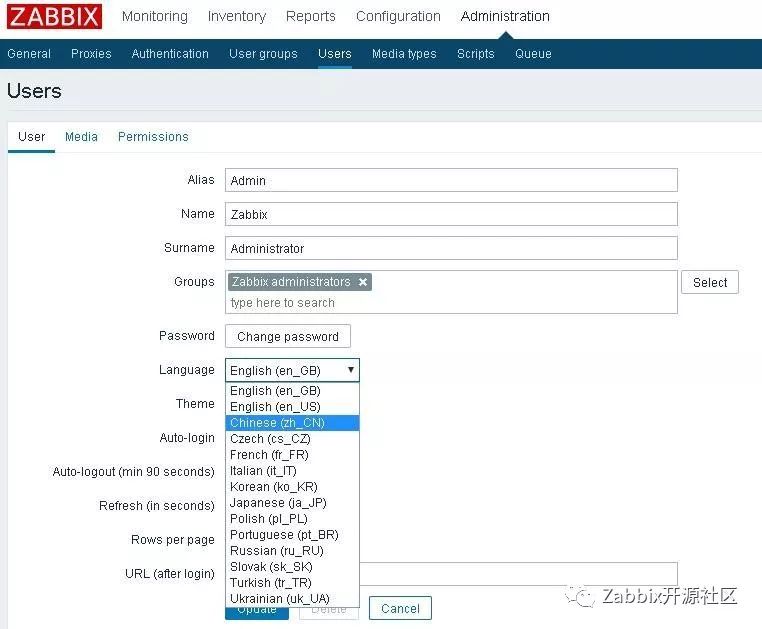Click the URL (after login) input field
The height and width of the screenshot is (629, 762).
pos(518,574)
